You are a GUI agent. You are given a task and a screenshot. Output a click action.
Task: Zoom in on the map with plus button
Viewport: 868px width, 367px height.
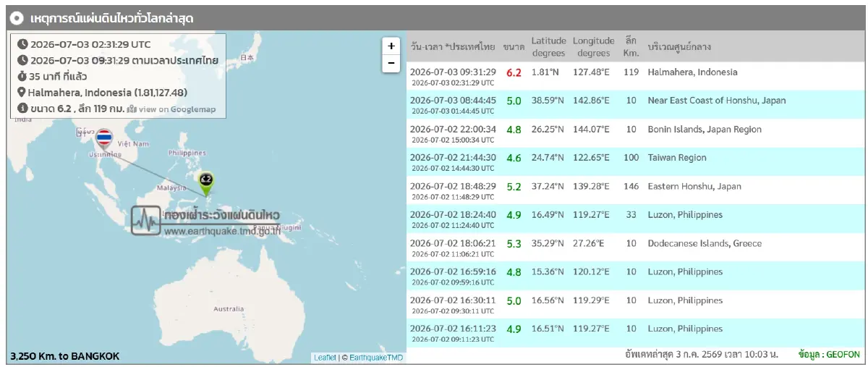tap(391, 46)
